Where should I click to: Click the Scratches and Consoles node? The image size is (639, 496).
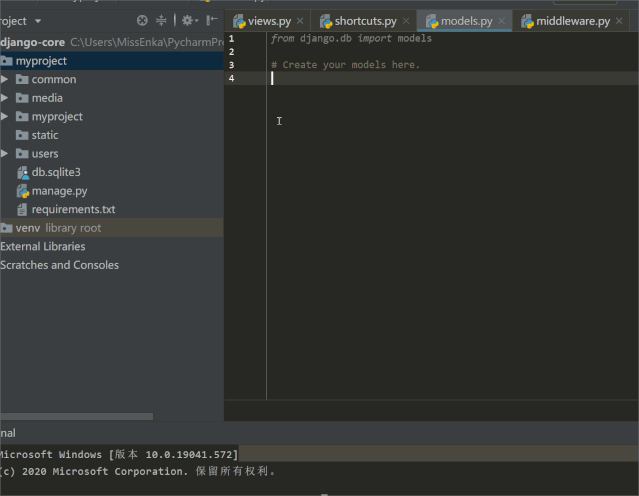coord(59,265)
